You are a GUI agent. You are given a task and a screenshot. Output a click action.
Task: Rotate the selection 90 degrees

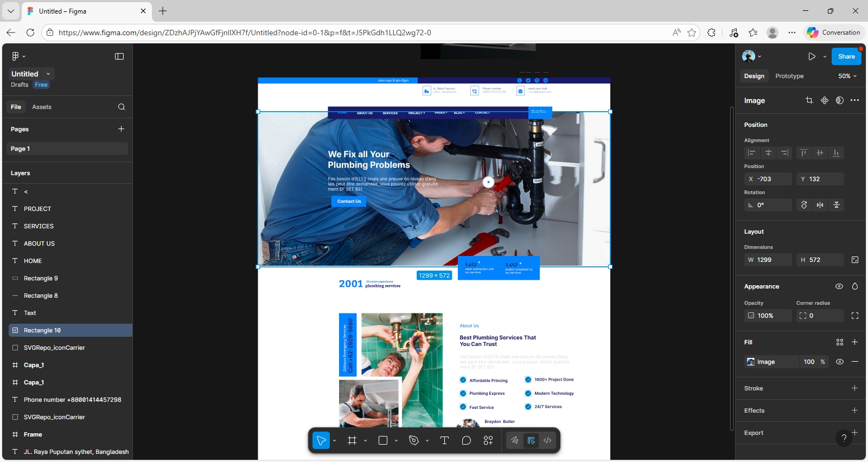[x=804, y=205]
